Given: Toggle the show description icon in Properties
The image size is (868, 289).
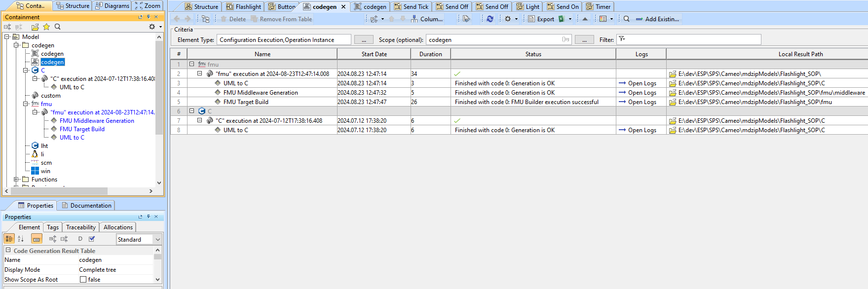Looking at the screenshot, I should coord(37,239).
